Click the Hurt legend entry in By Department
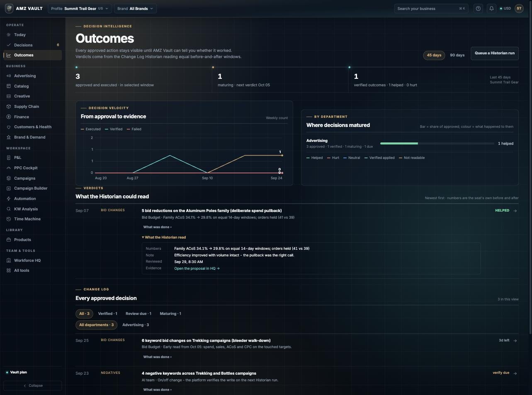The width and height of the screenshot is (532, 395). pyautogui.click(x=333, y=158)
